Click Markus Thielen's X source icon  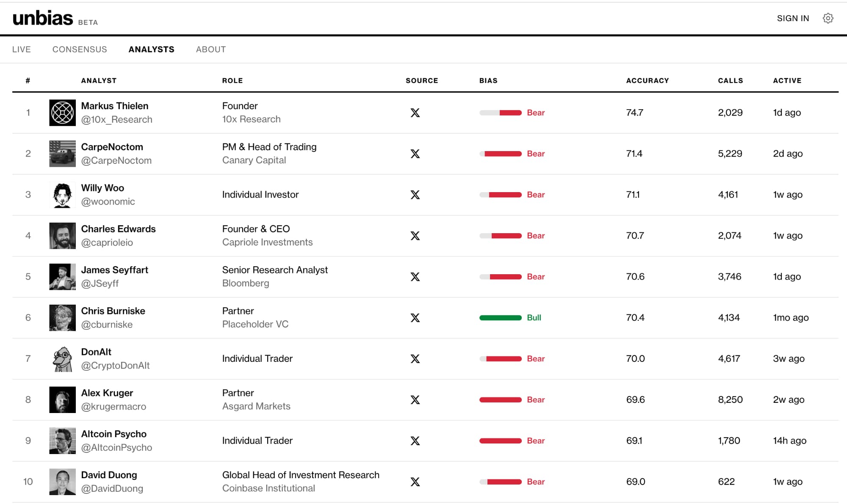tap(415, 113)
